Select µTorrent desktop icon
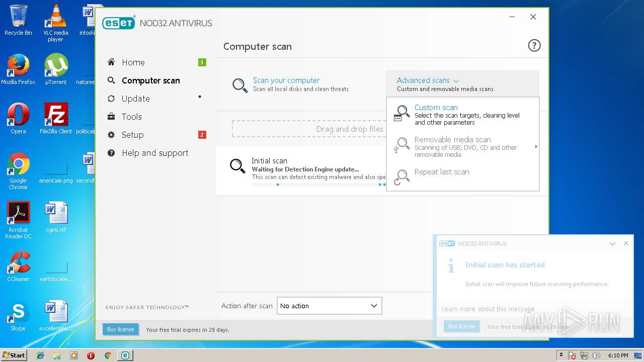 [x=55, y=69]
